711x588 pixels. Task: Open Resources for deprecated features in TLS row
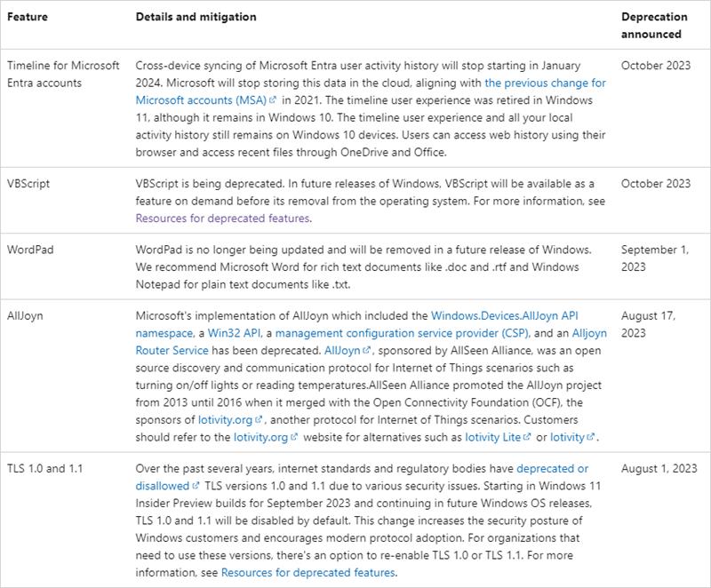click(x=308, y=573)
